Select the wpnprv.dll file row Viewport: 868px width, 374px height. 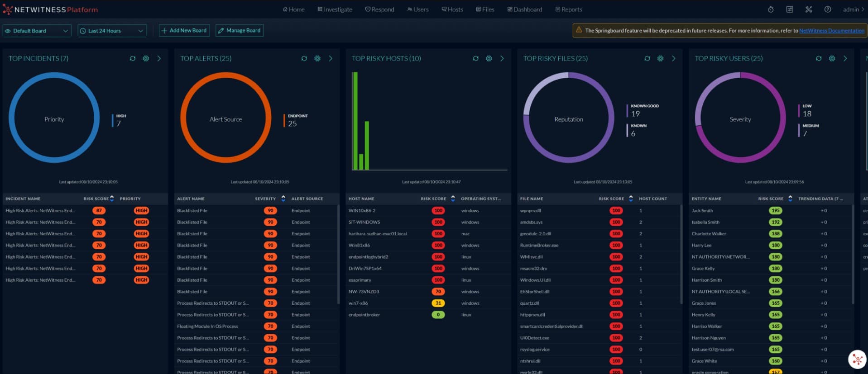click(599, 211)
